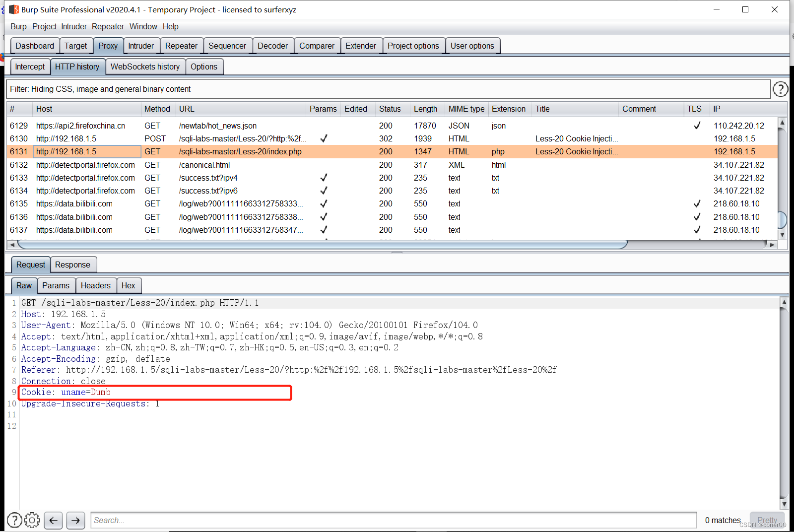This screenshot has width=794, height=532.
Task: Switch to the Headers view tab
Action: (95, 285)
